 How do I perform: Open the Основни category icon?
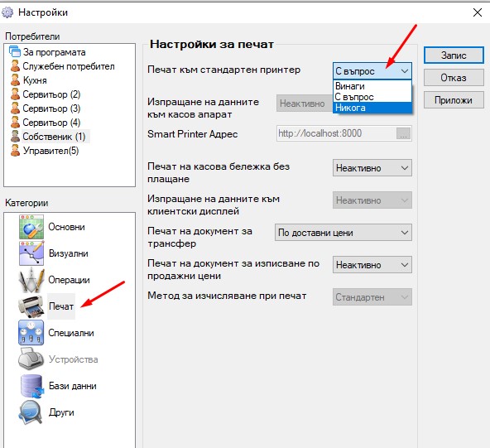click(x=31, y=227)
